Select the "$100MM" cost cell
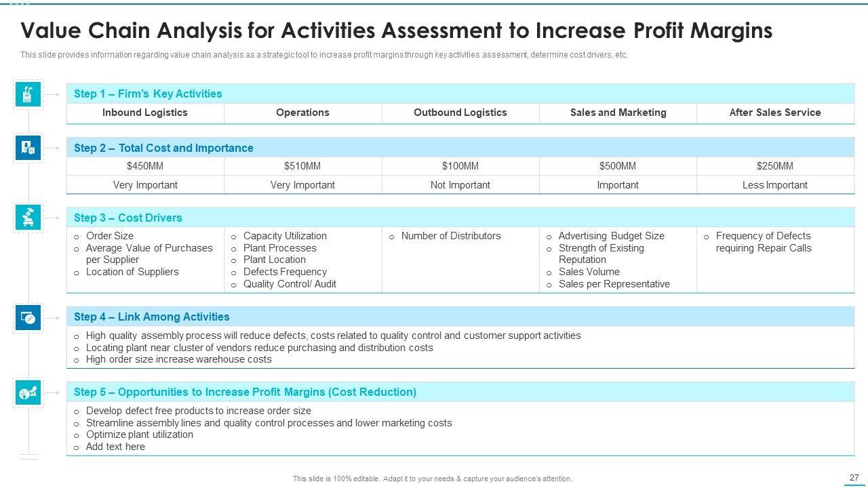Screen dimensions: 868x488 tap(460, 166)
